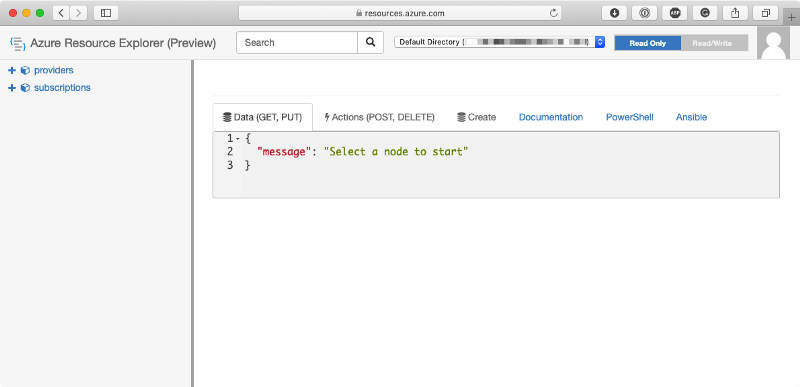Image resolution: width=800 pixels, height=387 pixels.
Task: Open the Default Directory dropdown
Action: tap(499, 42)
